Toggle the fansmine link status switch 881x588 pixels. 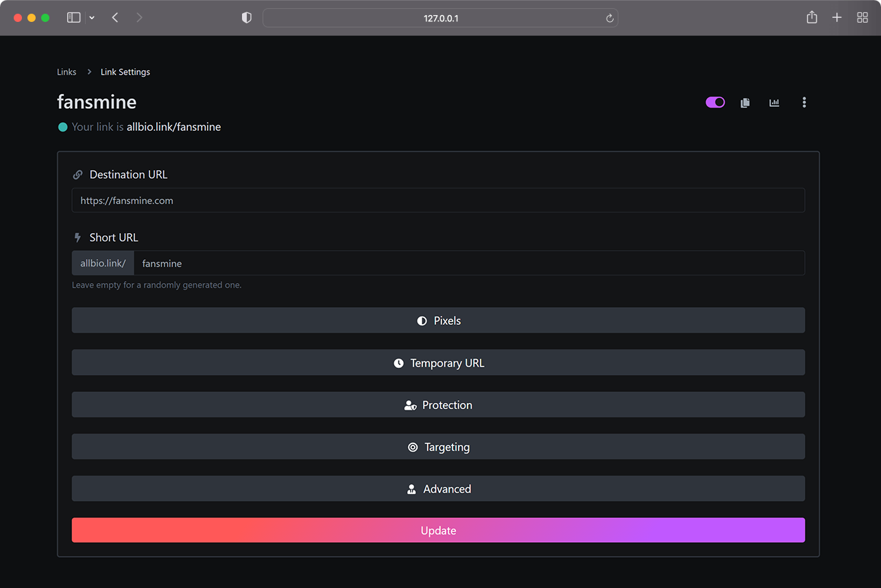[x=715, y=102]
